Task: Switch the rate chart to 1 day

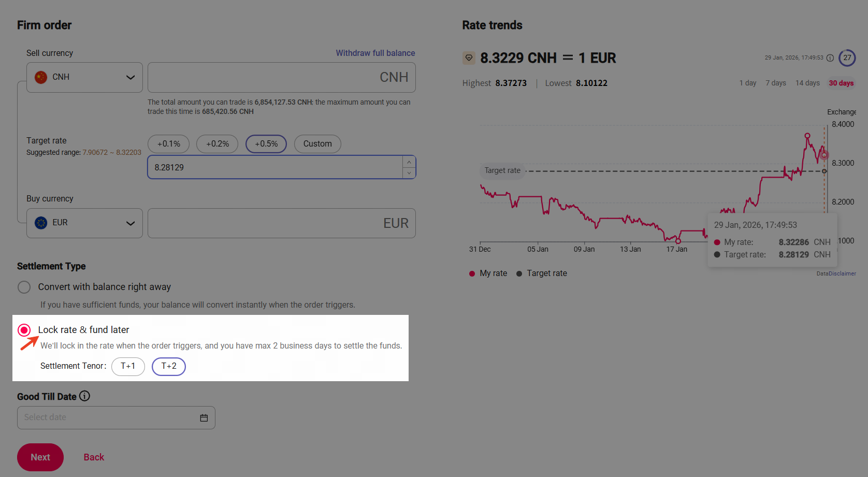Action: (x=747, y=83)
